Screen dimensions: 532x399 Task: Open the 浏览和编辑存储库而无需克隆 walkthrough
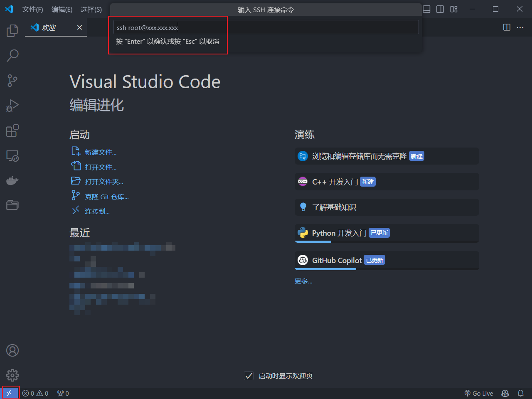pos(387,156)
